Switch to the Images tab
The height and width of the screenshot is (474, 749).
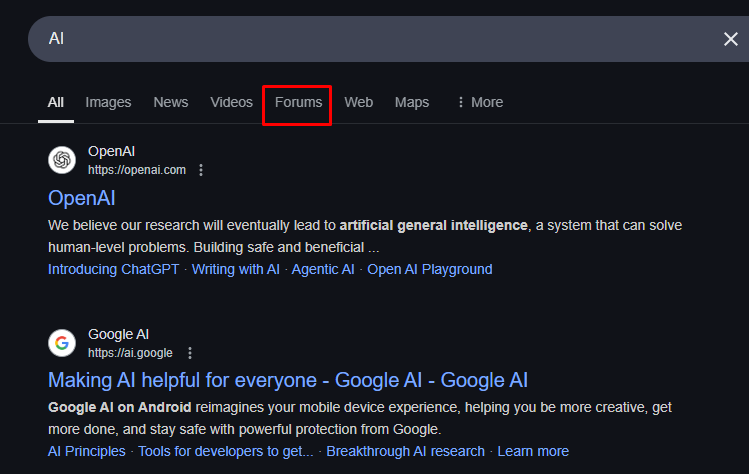click(x=108, y=102)
